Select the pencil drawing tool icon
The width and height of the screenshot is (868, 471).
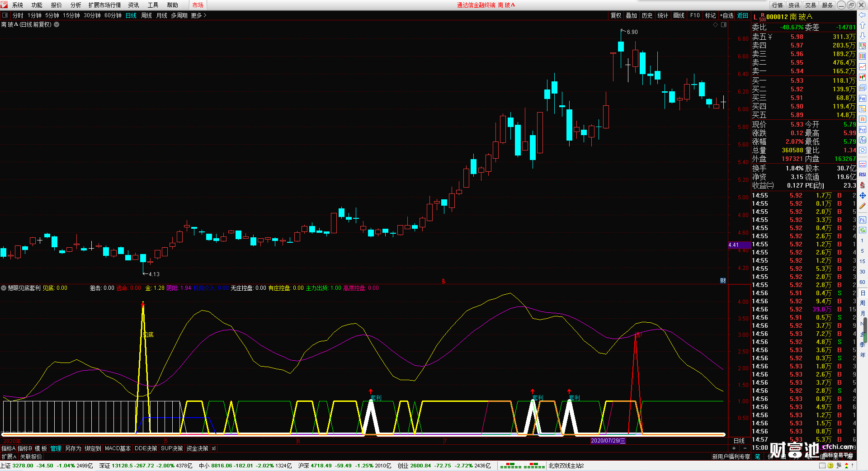click(863, 206)
